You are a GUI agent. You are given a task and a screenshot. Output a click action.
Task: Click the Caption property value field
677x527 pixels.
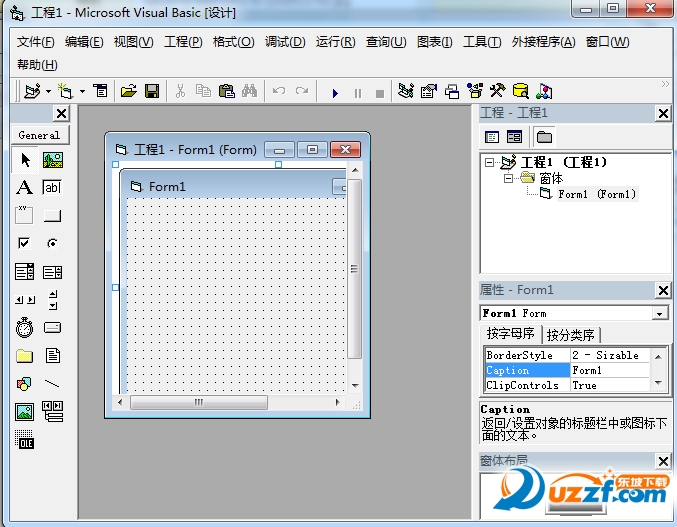point(608,370)
